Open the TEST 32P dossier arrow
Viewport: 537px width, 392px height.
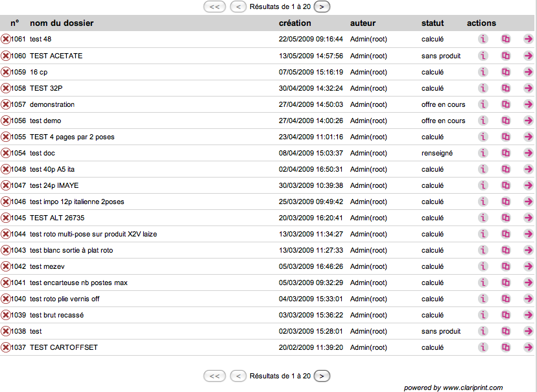click(x=529, y=88)
